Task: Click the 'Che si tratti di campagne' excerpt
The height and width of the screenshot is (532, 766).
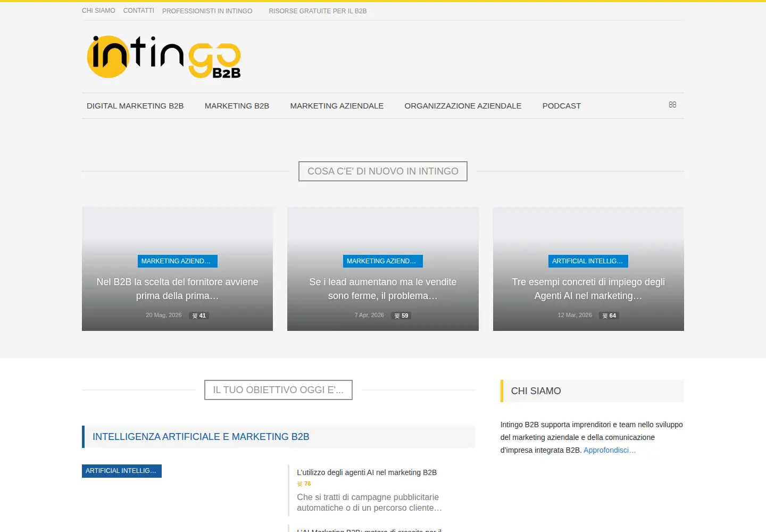Action: 369,502
